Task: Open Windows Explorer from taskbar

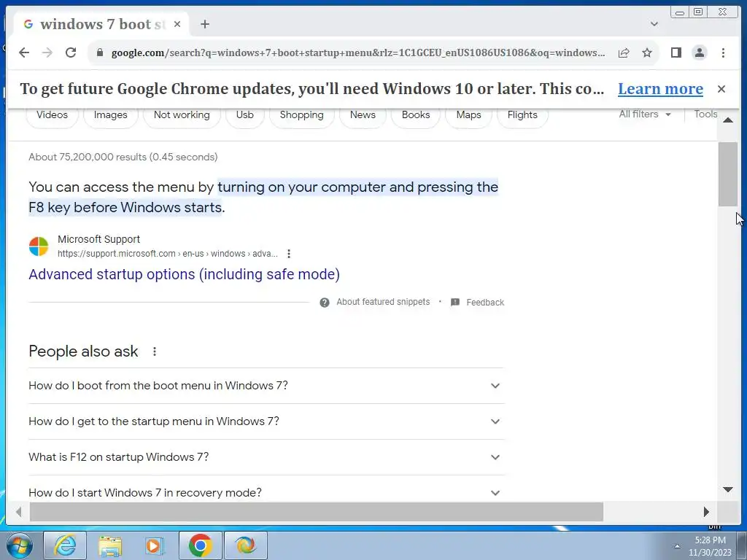Action: [x=110, y=545]
